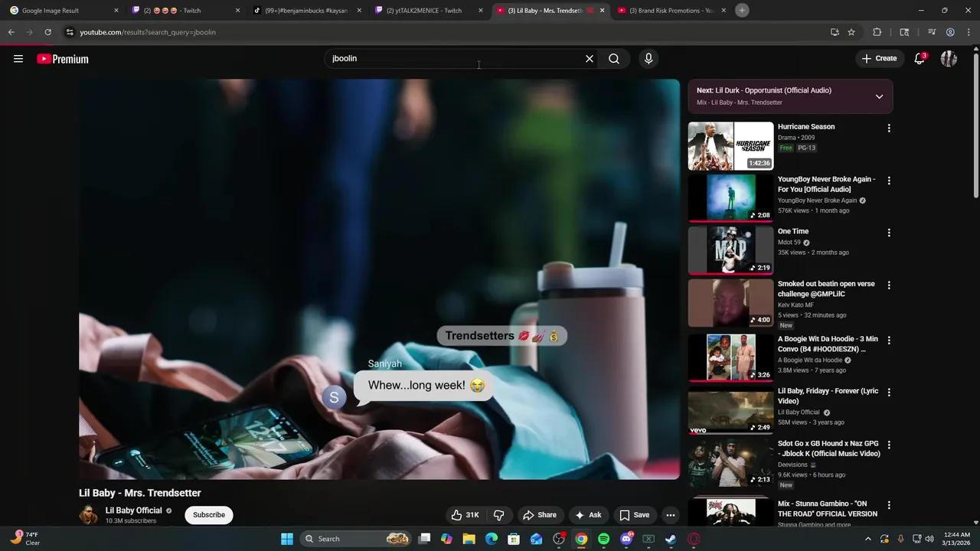Open the Chrome three-dot menu

coord(968,32)
